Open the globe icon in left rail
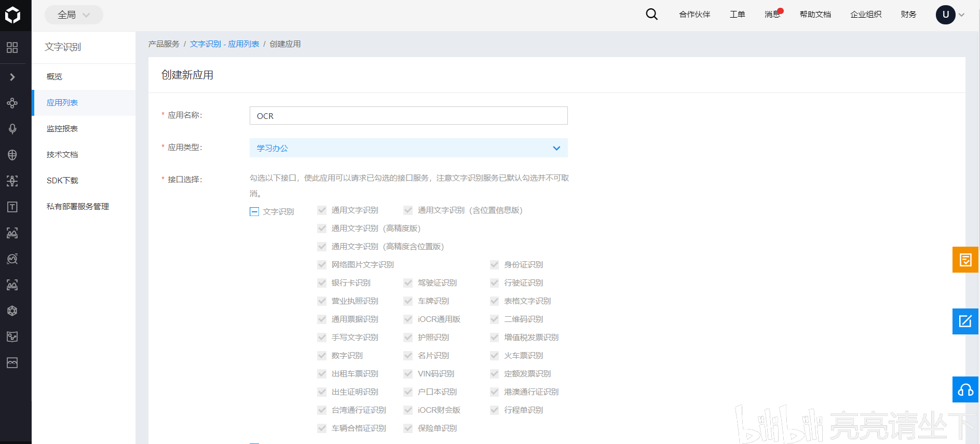 [12, 155]
